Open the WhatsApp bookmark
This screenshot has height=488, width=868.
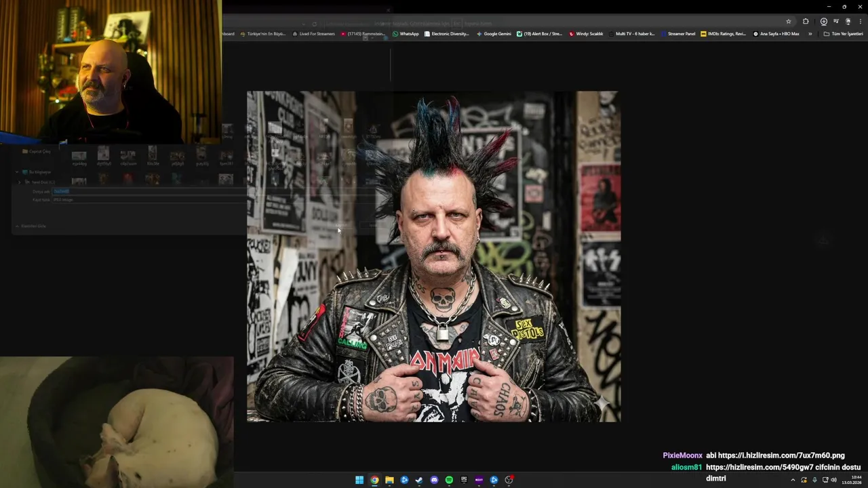click(406, 34)
